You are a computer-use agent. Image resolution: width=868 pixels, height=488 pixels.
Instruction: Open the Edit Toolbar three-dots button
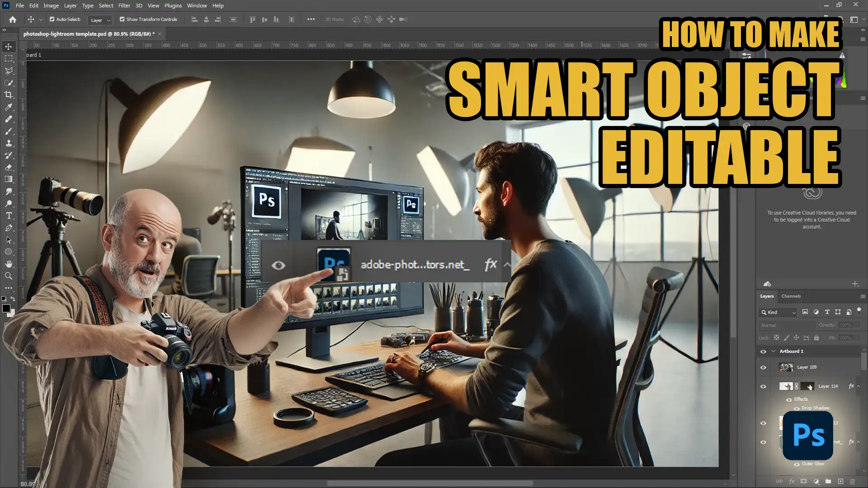tap(9, 288)
